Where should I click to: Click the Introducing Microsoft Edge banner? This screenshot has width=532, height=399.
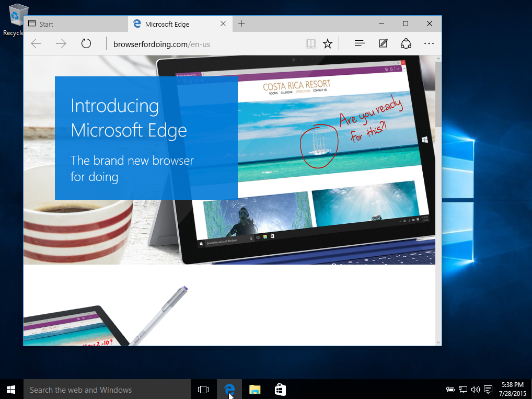(x=146, y=138)
